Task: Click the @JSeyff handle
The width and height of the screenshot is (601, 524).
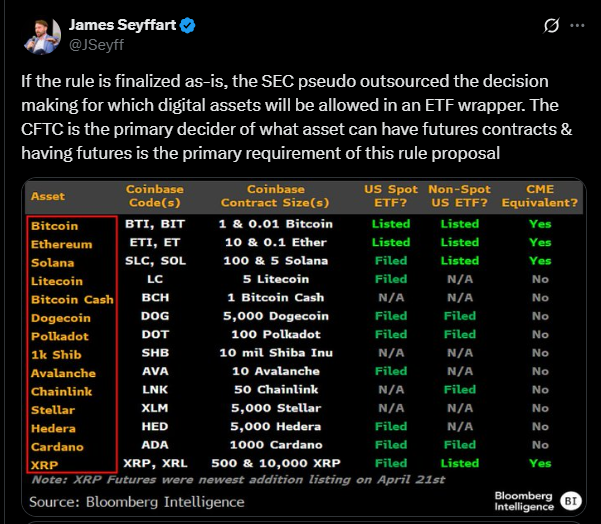Action: (x=96, y=45)
